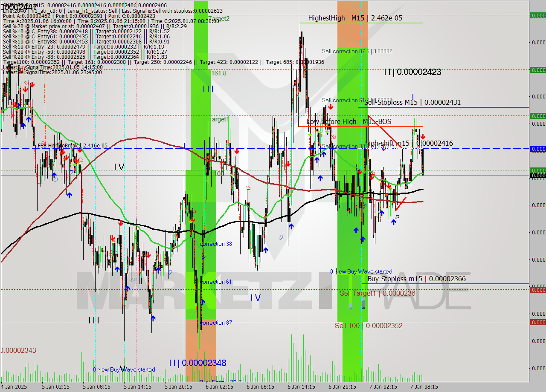Click the blue current-price tag on price axis
Image resolution: width=546 pixels, height=392 pixels.
point(537,149)
